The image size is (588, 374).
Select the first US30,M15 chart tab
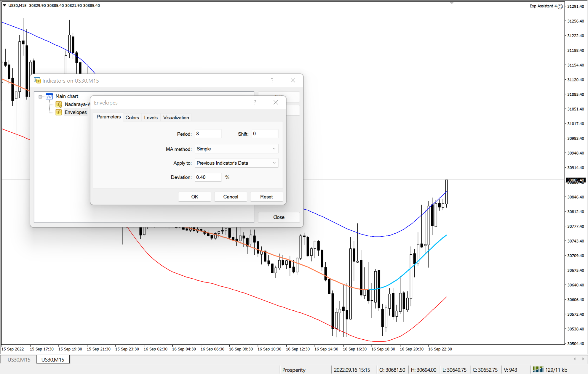point(19,359)
